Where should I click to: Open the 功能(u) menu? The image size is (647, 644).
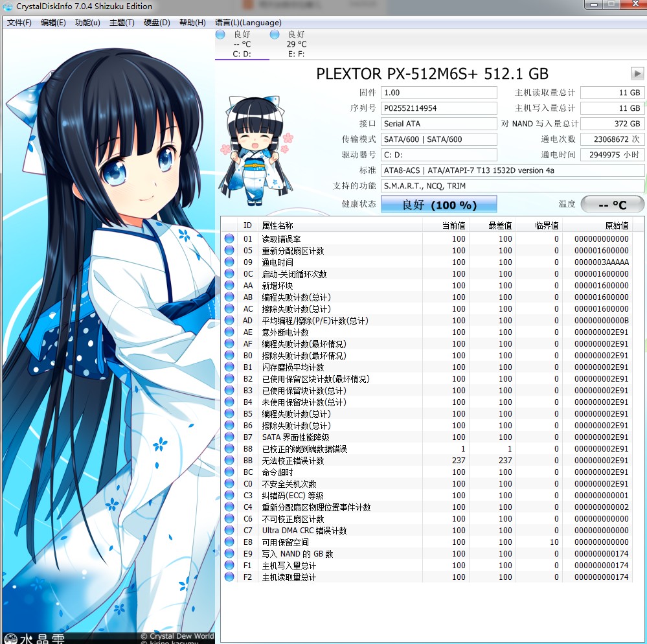click(87, 23)
